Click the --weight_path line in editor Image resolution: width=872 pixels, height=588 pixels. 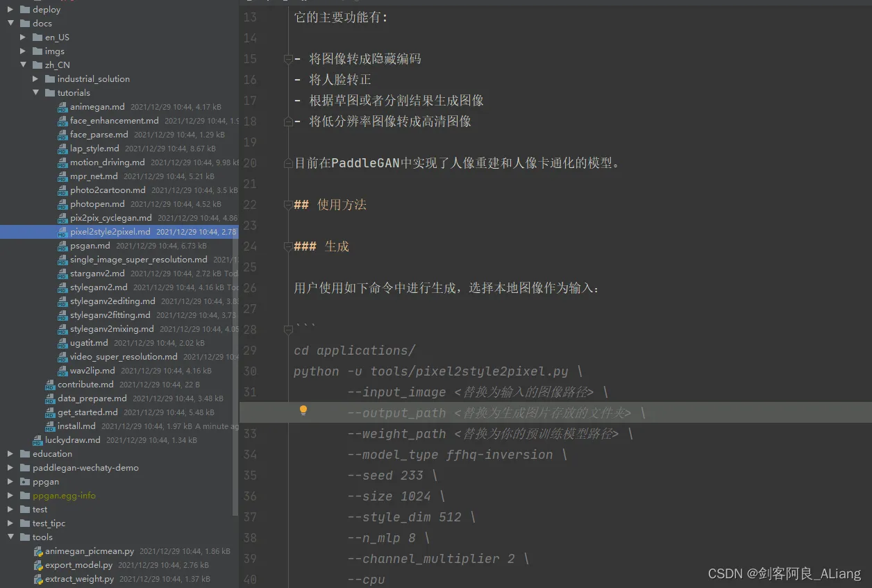click(490, 434)
